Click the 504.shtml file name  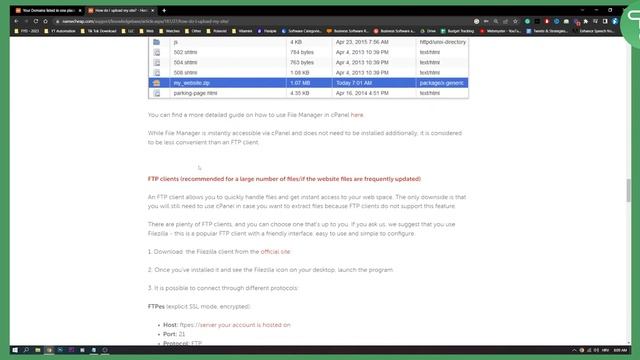pos(185,62)
